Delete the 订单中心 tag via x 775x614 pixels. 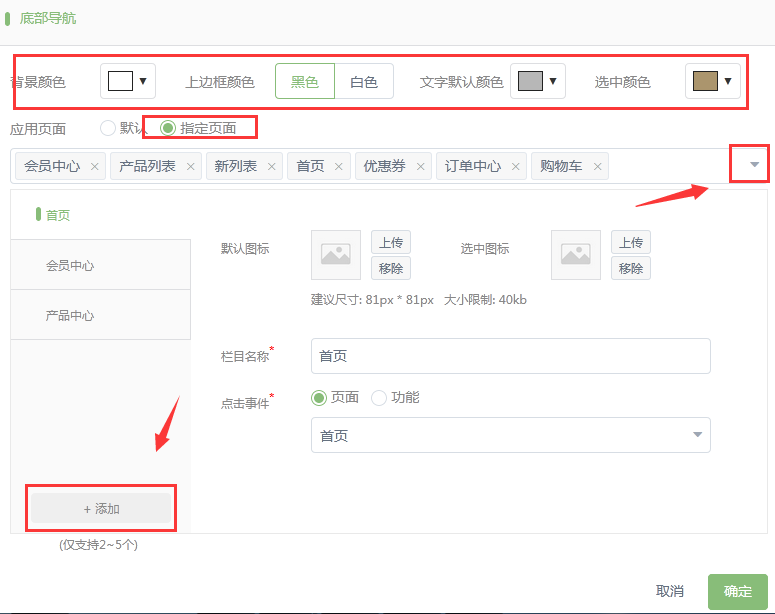tap(515, 167)
